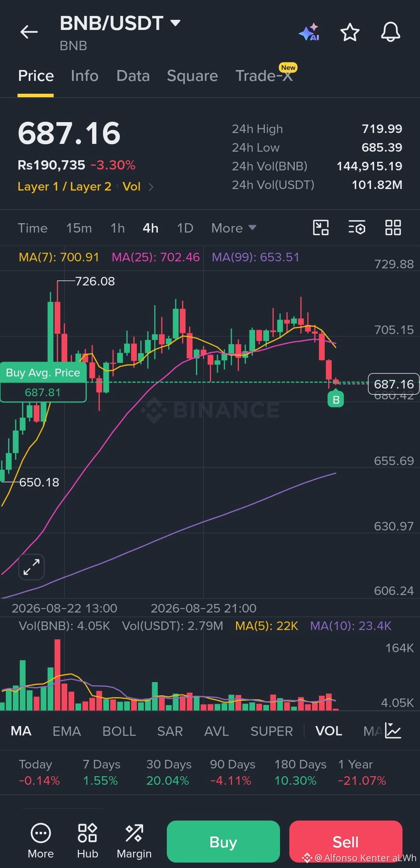Image resolution: width=420 pixels, height=868 pixels.
Task: Select the 1h interval
Action: tap(117, 228)
